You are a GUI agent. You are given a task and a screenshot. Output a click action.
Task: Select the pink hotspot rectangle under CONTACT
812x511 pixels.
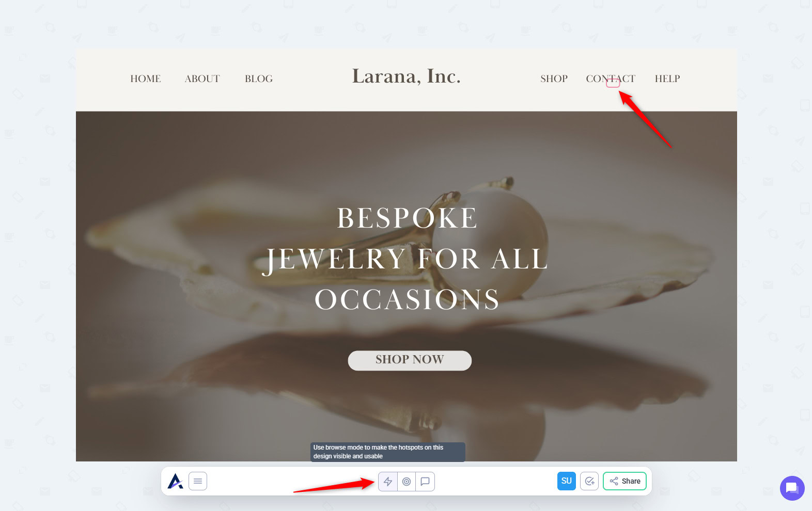(613, 83)
